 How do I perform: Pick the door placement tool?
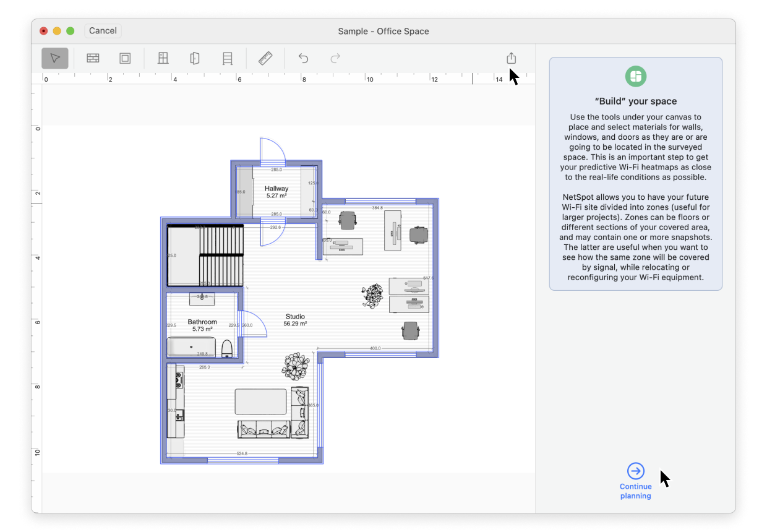(195, 58)
